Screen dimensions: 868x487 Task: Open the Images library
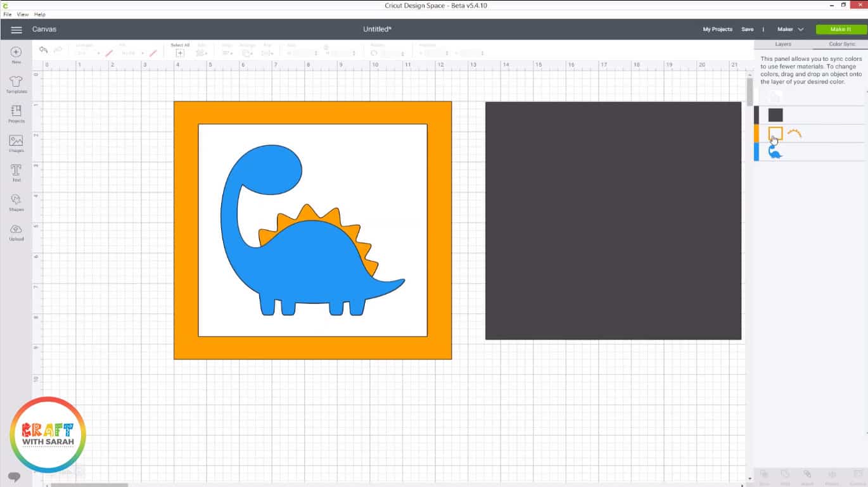(x=16, y=144)
